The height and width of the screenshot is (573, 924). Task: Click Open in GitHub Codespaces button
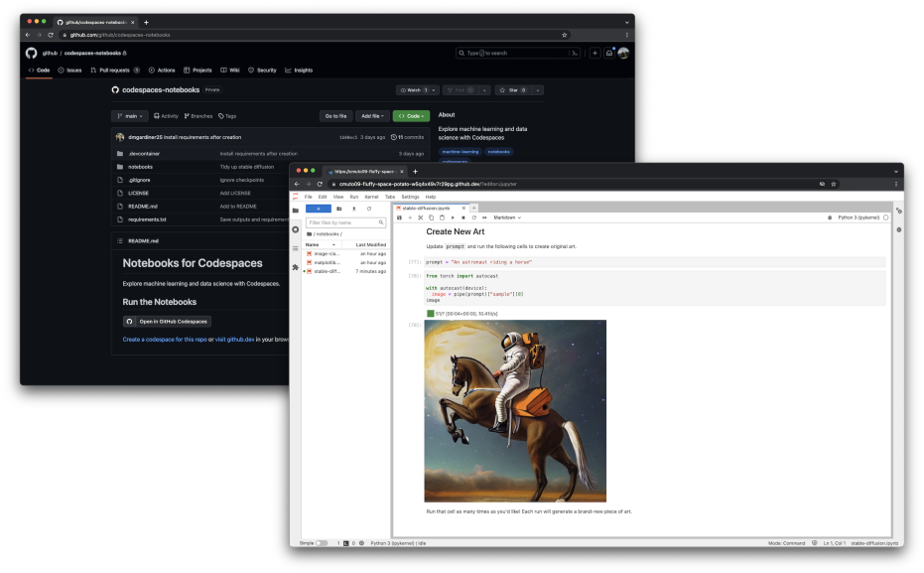click(167, 321)
